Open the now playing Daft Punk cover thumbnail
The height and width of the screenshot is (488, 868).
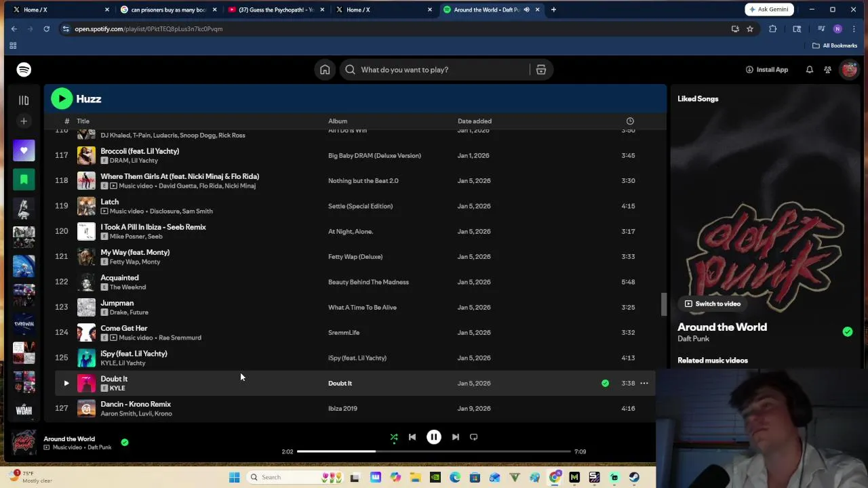(x=24, y=443)
